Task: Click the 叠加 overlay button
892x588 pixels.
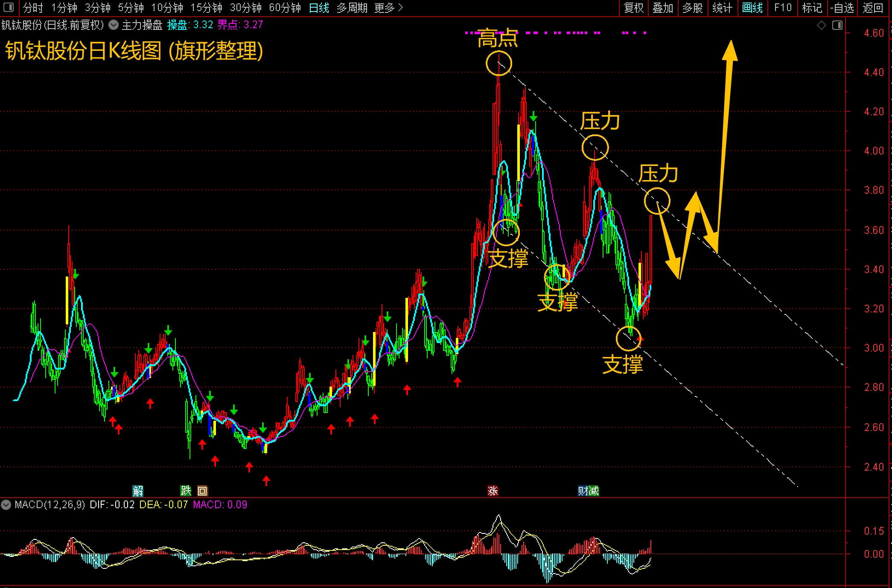Action: pos(663,8)
